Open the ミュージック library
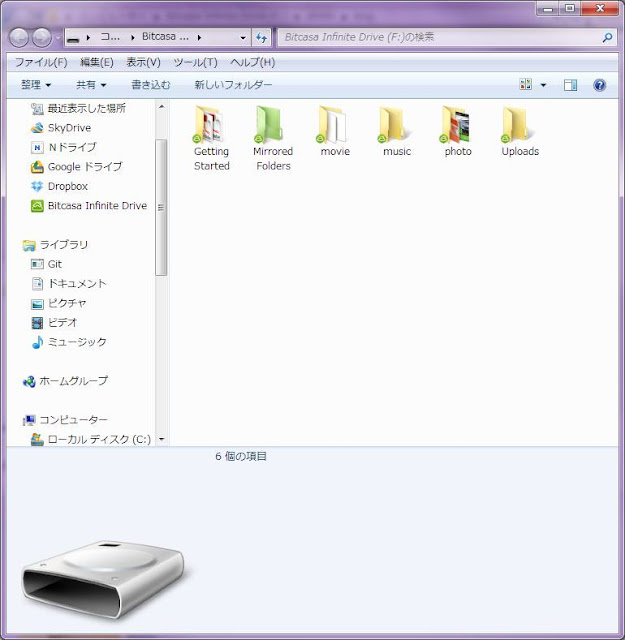625x640 pixels. (x=69, y=342)
